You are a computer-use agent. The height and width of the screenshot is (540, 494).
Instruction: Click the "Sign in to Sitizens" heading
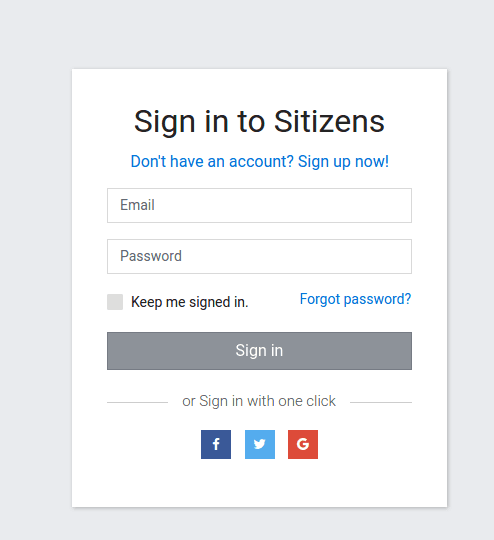[x=259, y=122]
